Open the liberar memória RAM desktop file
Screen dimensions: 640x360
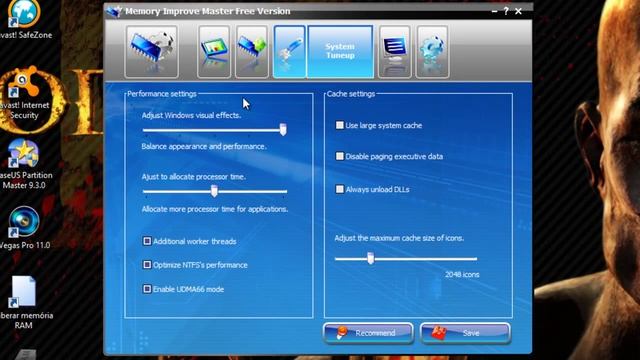pos(24,303)
